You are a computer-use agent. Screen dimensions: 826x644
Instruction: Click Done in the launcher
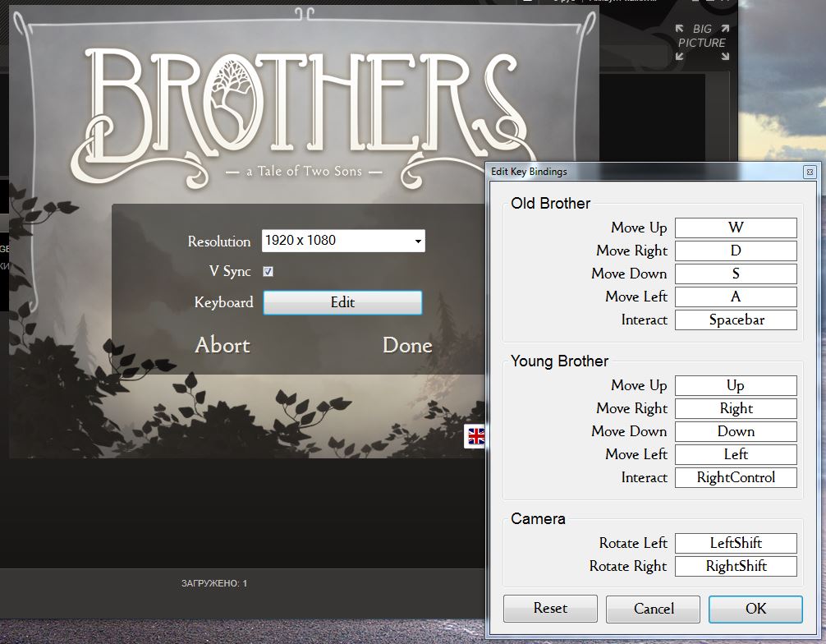(407, 345)
